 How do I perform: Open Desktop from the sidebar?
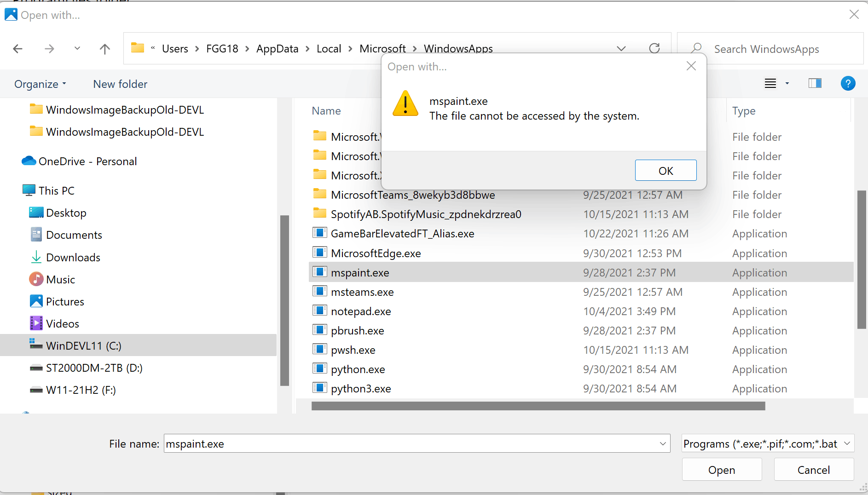coord(58,213)
